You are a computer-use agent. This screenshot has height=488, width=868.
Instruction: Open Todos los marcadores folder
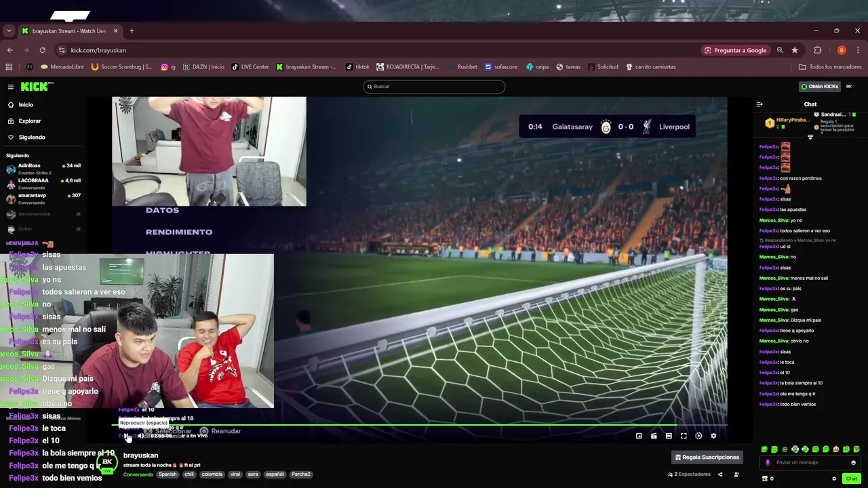(830, 66)
